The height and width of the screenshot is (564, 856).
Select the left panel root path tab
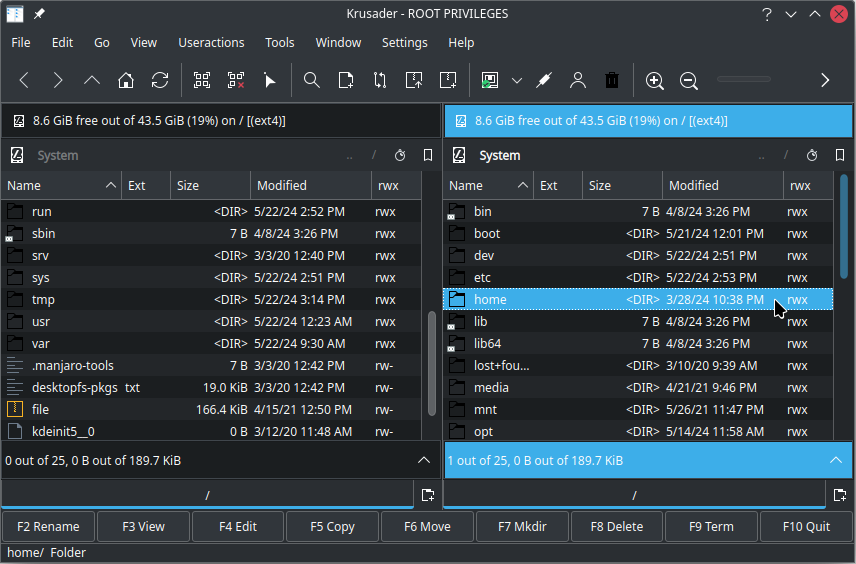(x=207, y=495)
